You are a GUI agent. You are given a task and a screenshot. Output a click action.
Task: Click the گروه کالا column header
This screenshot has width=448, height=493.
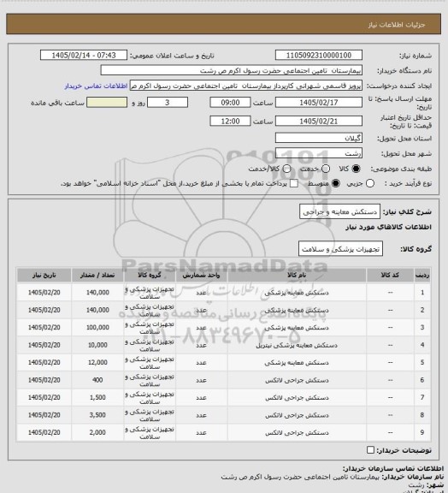(x=150, y=275)
